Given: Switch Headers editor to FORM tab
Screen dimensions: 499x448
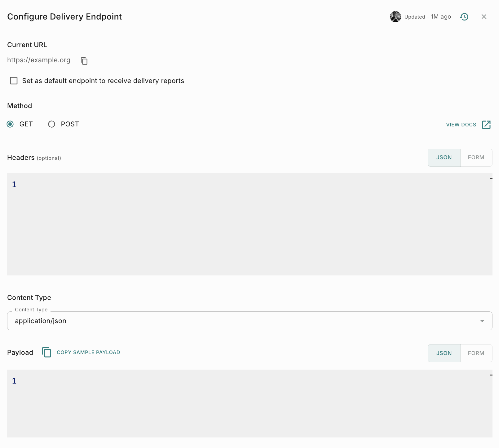Looking at the screenshot, I should [476, 158].
